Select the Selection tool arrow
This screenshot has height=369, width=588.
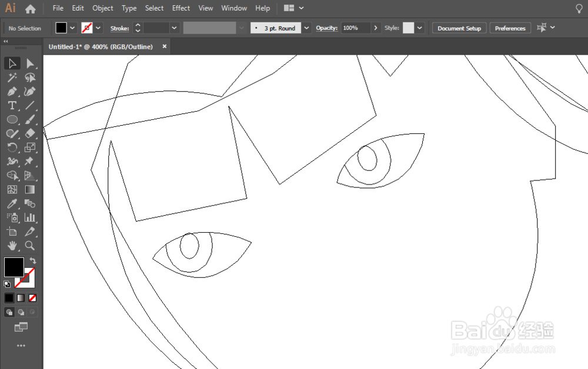[x=12, y=63]
